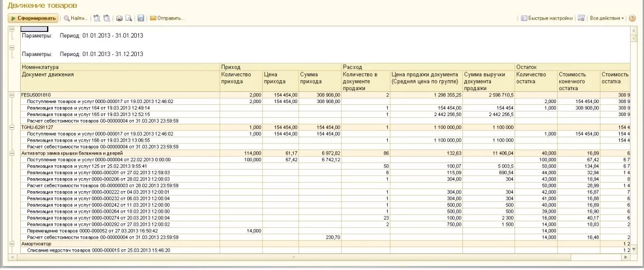Print the report with the printer icon
The height and width of the screenshot is (270, 644).
tap(119, 18)
